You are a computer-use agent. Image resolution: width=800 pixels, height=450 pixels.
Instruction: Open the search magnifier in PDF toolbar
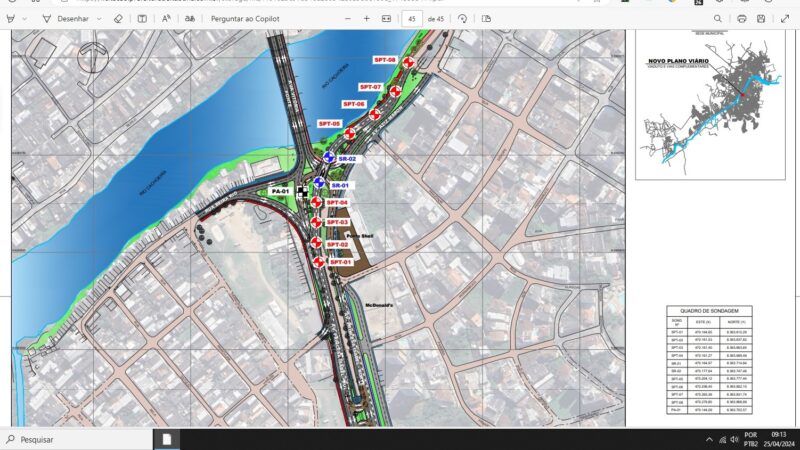(718, 19)
